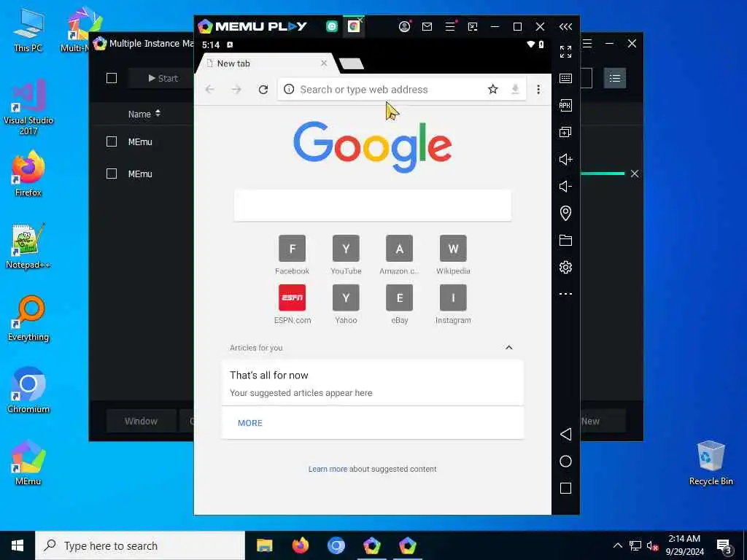Open the YouTube shortcut tile
This screenshot has height=560, width=747.
tap(346, 254)
